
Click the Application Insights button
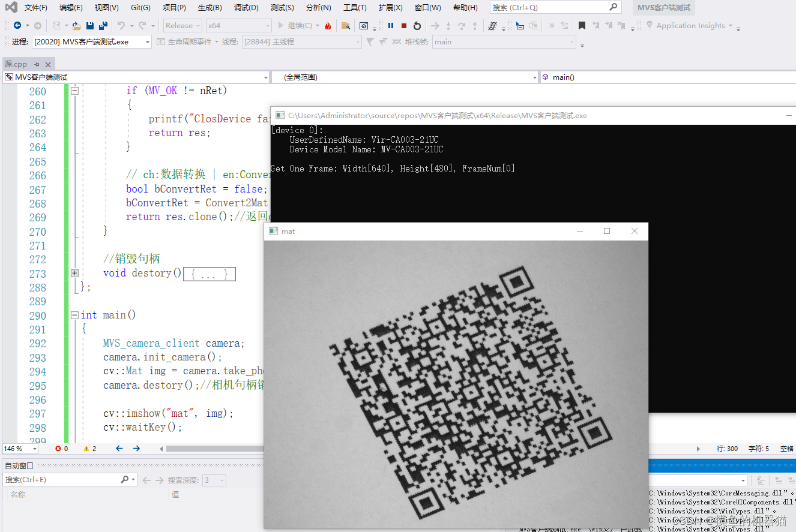(x=690, y=26)
